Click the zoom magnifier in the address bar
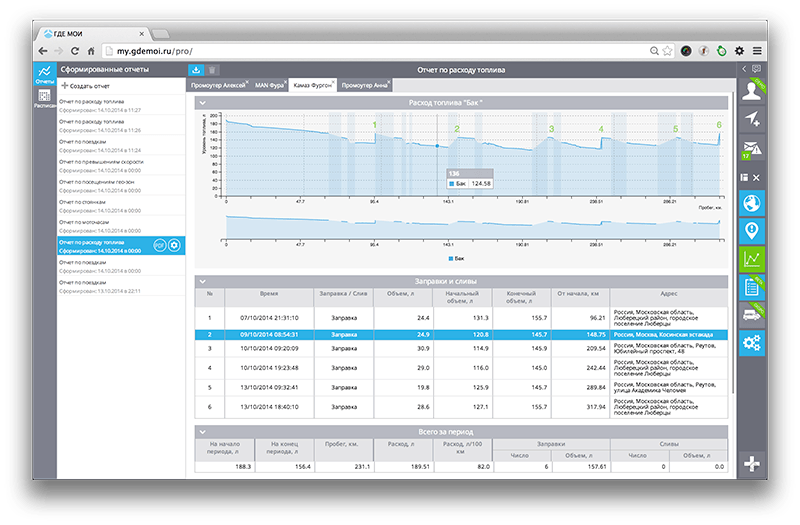 coord(654,51)
